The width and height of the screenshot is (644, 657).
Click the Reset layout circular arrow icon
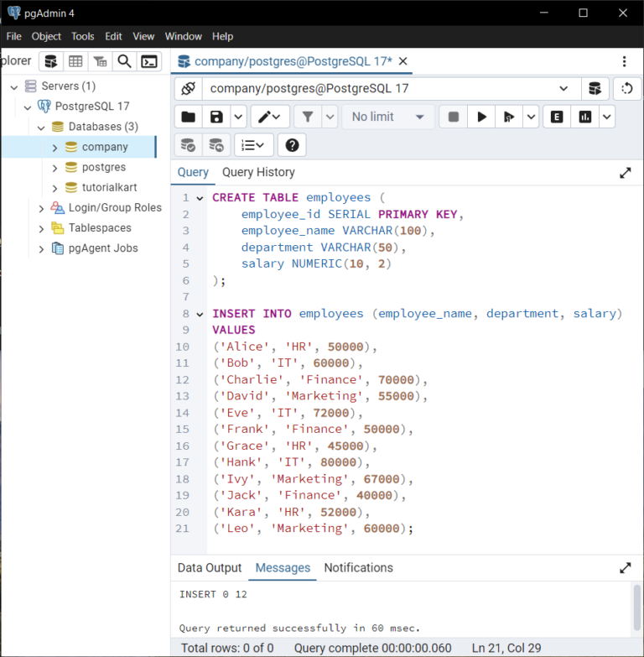tap(627, 88)
